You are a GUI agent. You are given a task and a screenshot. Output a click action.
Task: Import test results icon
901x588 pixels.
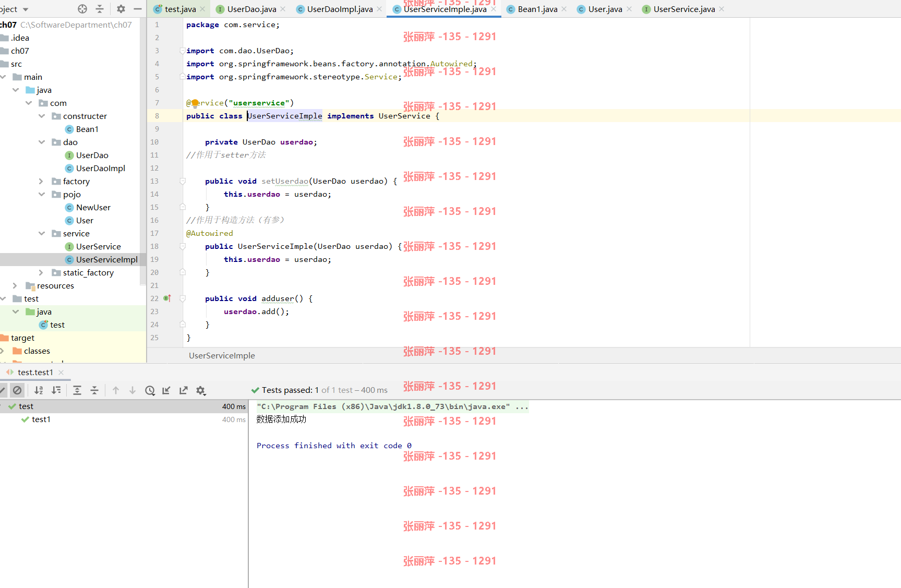pos(166,390)
